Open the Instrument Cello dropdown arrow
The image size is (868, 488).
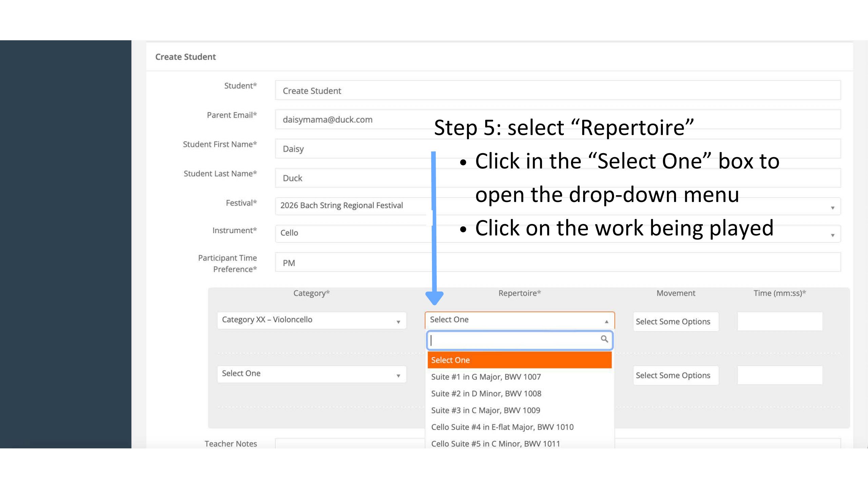832,235
